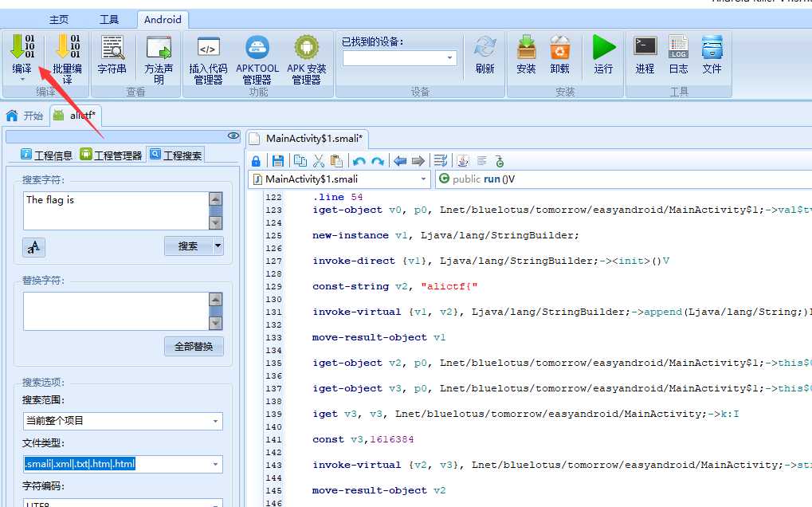Click code line const v3,1616384
Image resolution: width=812 pixels, height=507 pixels.
[363, 440]
